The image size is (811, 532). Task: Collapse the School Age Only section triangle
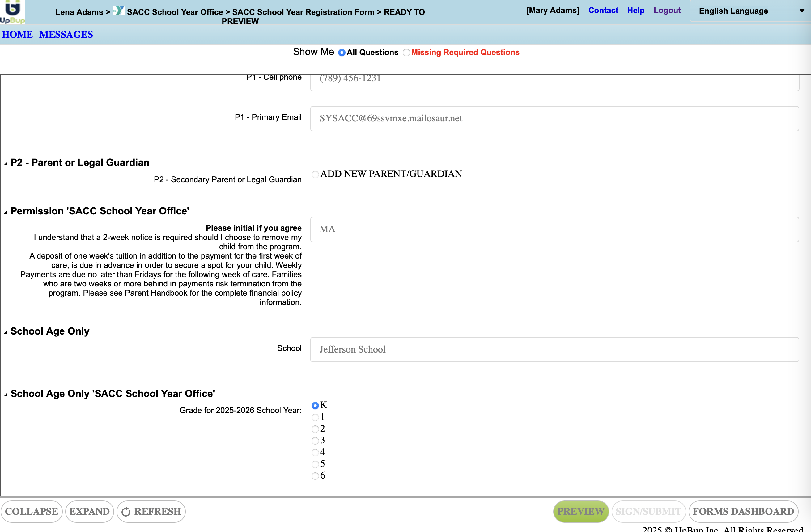point(6,332)
